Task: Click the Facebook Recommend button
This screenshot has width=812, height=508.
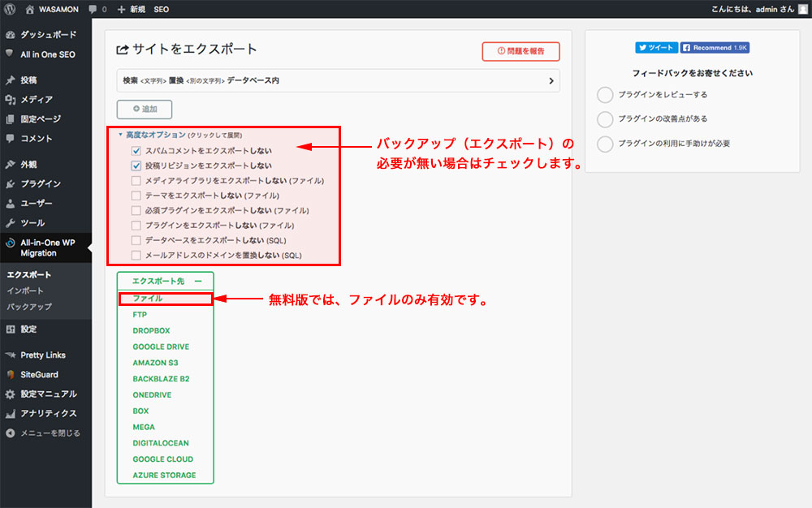Action: click(715, 48)
